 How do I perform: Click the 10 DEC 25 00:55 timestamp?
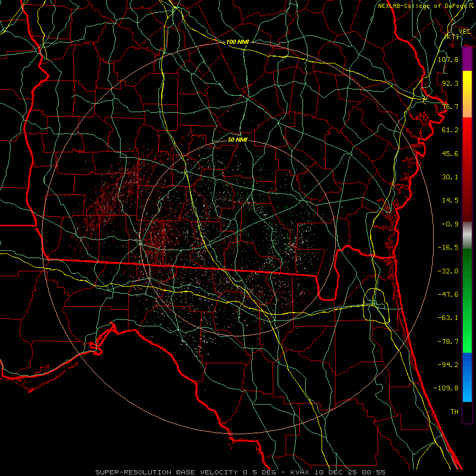350,472
